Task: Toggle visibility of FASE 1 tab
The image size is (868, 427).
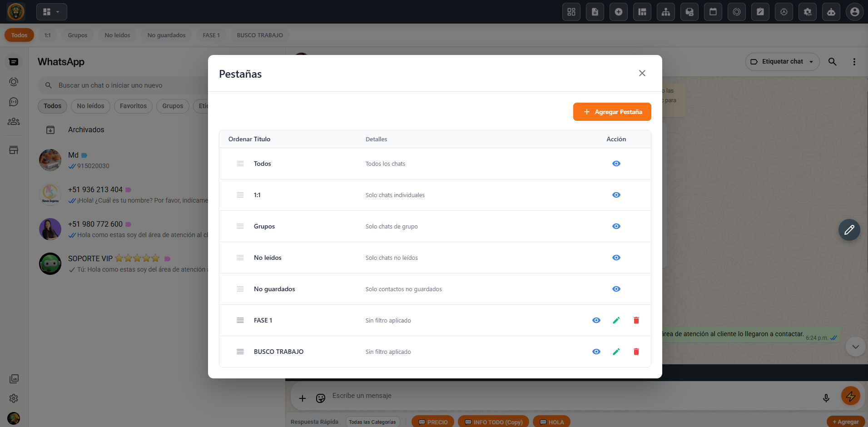Action: pyautogui.click(x=596, y=320)
